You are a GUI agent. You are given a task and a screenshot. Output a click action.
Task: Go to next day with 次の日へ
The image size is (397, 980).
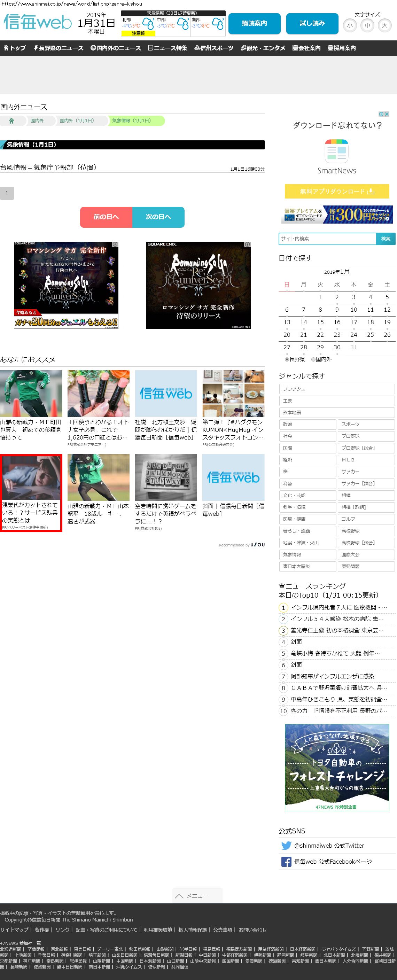pos(158,217)
